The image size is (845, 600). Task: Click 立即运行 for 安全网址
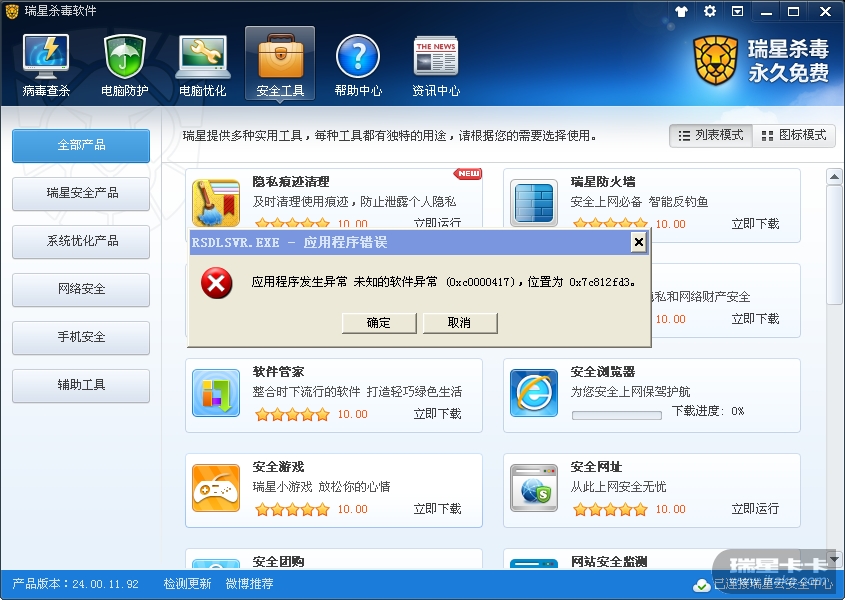click(755, 509)
